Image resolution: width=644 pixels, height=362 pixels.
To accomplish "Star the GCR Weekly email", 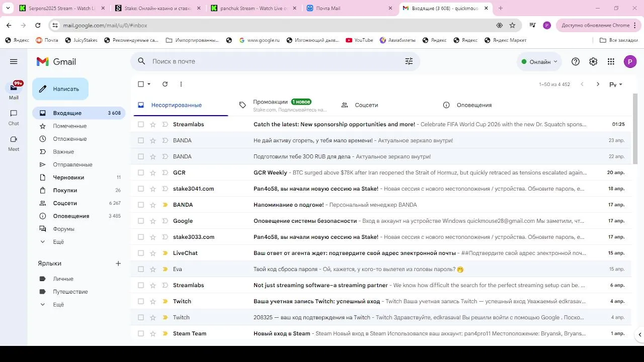I will (x=153, y=172).
